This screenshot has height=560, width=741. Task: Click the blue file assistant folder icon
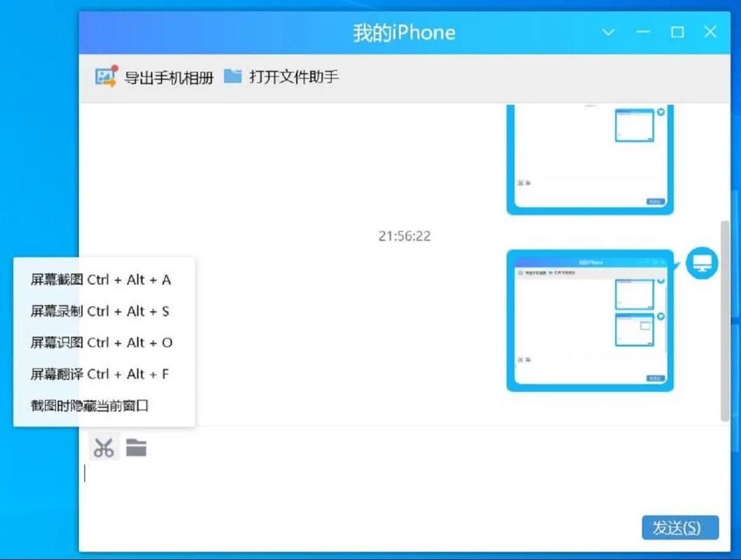coord(232,76)
